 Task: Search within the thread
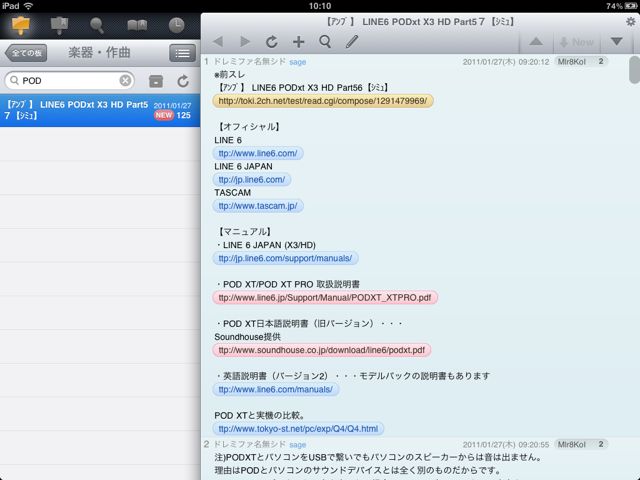[325, 42]
